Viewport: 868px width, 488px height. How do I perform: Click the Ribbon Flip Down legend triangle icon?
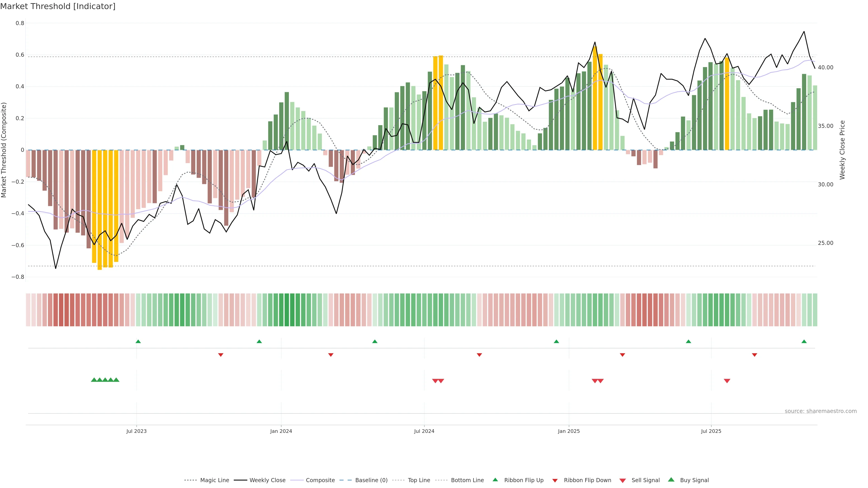(555, 481)
